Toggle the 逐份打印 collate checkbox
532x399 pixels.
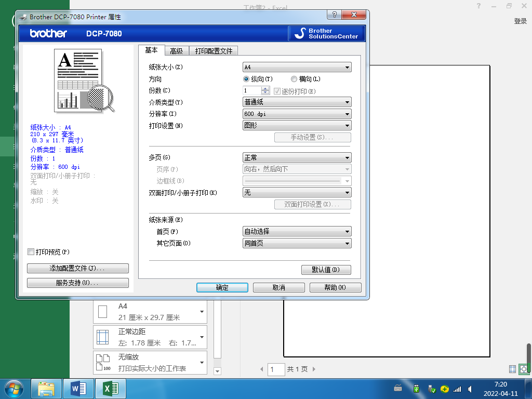277,91
